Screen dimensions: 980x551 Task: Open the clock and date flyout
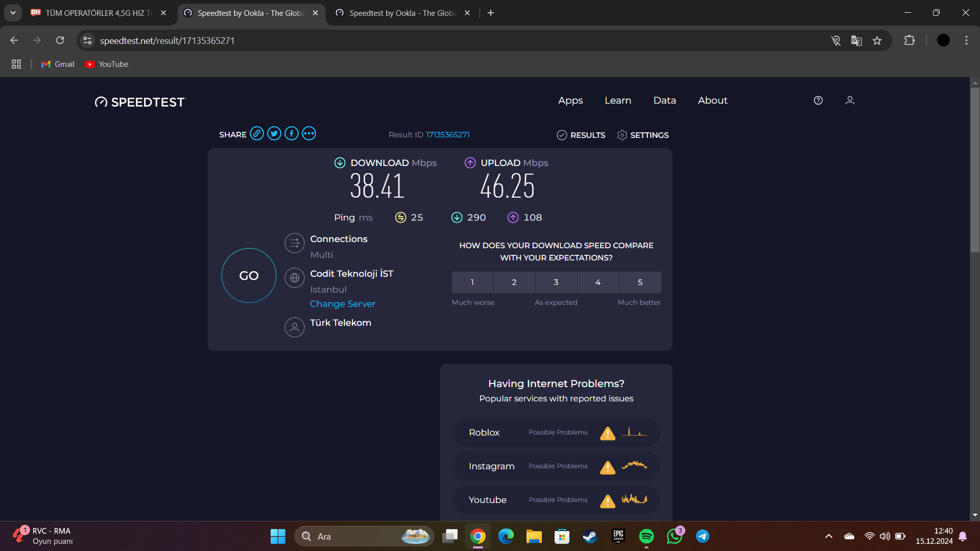click(934, 536)
